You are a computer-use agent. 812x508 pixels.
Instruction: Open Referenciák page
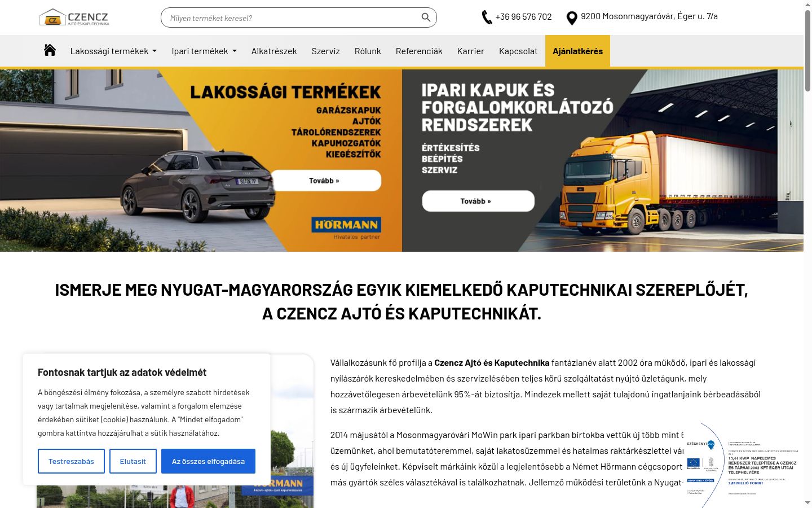(419, 51)
